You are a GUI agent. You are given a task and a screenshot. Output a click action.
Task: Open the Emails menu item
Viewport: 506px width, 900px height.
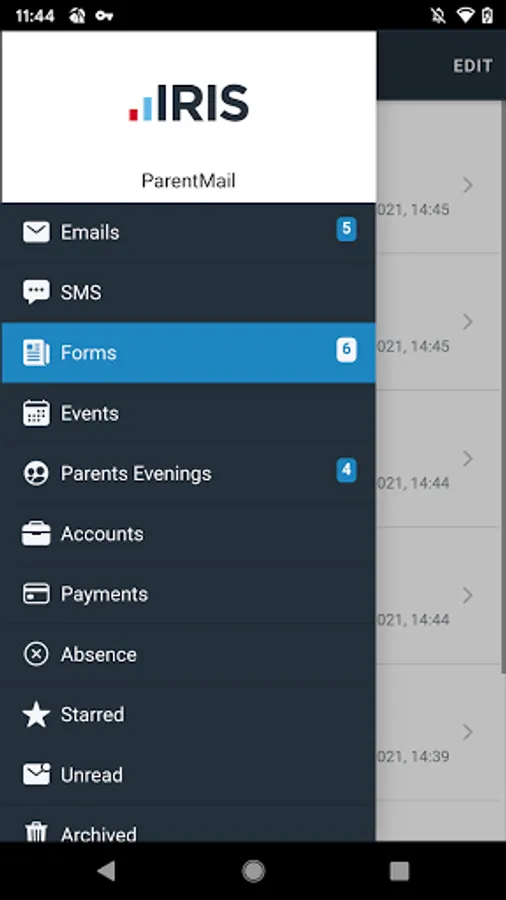[189, 232]
